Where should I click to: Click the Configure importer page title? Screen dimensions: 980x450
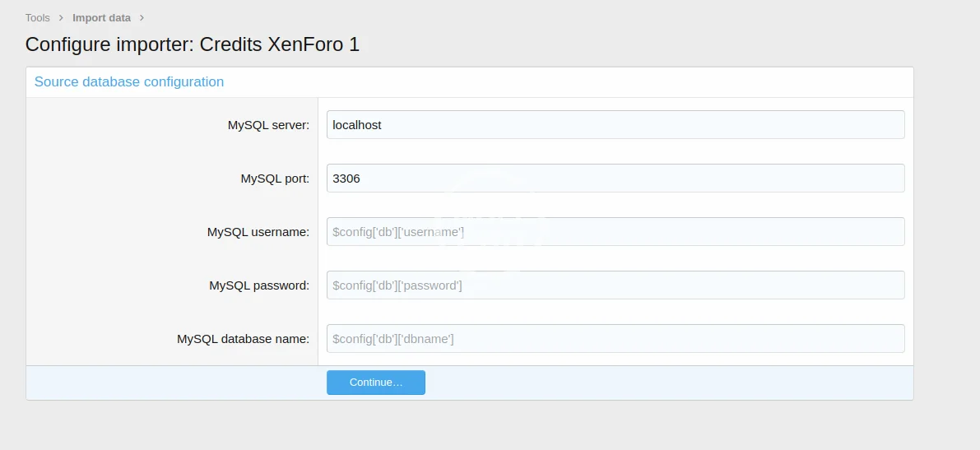click(x=192, y=44)
